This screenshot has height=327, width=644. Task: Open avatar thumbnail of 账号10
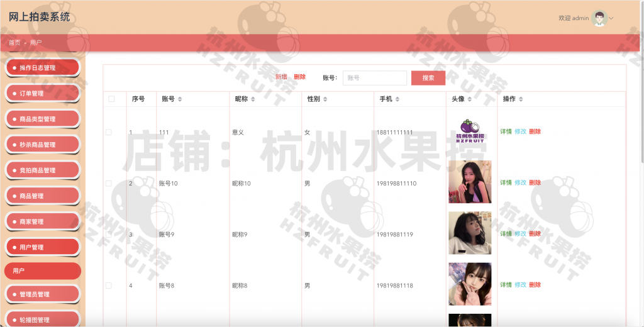click(x=470, y=182)
